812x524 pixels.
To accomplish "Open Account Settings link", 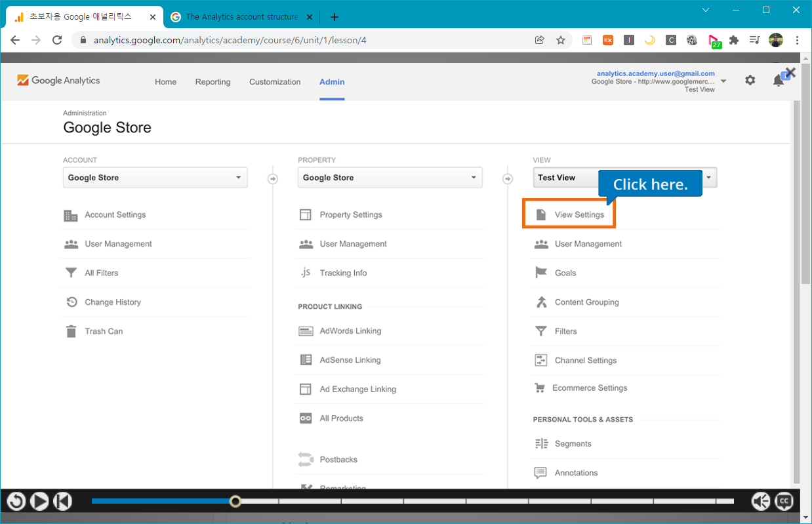I will 115,215.
